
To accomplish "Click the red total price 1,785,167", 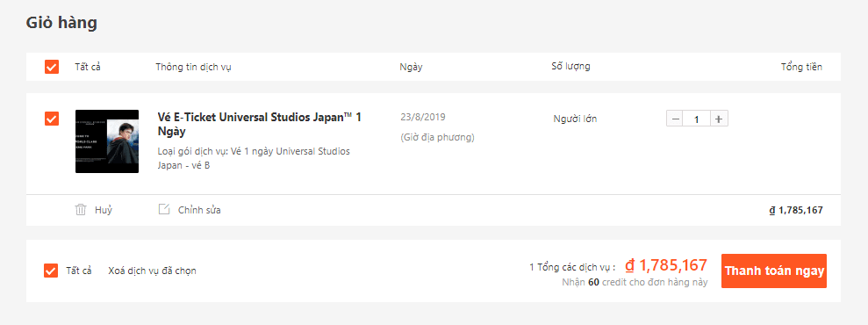I will coord(666,265).
